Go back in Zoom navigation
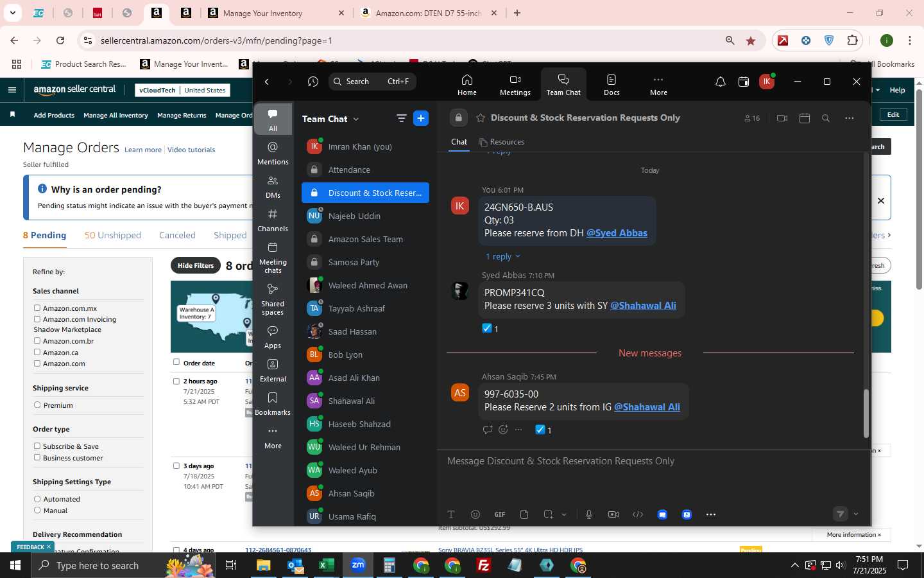 point(267,82)
